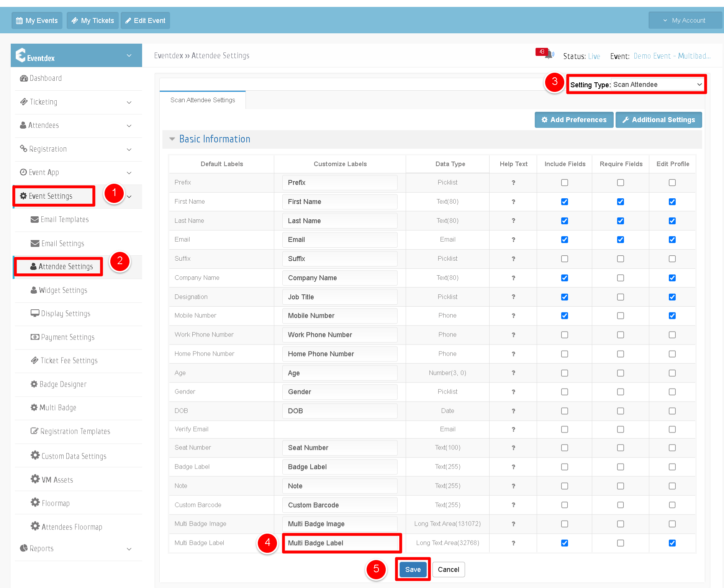This screenshot has width=724, height=588.
Task: Click the Email Templates envelope icon
Action: click(34, 219)
